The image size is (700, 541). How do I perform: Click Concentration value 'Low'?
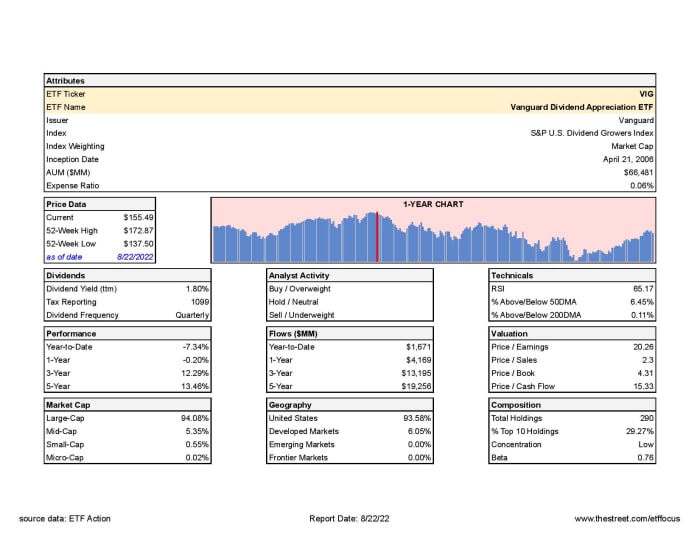point(646,445)
